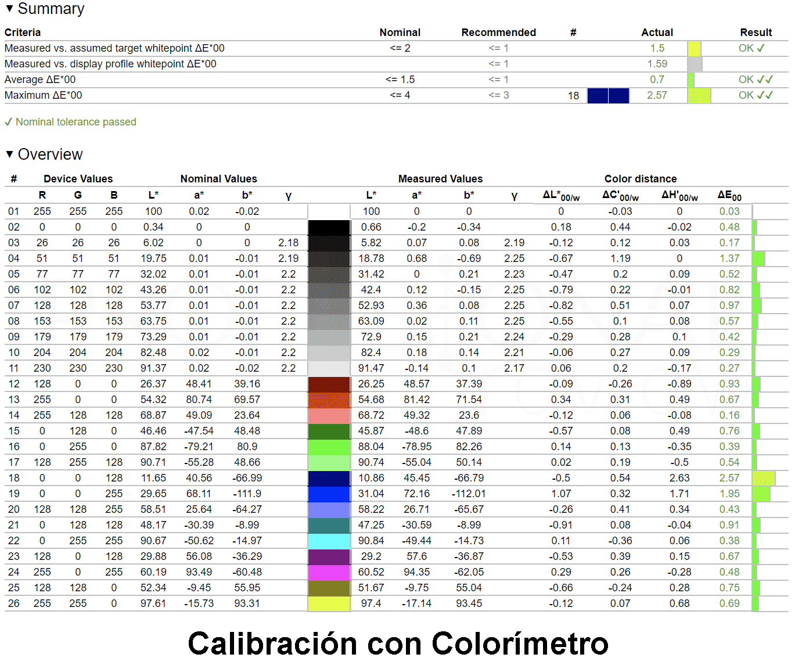802x672 pixels.
Task: Click bright red swatch in row 13
Action: tap(329, 400)
